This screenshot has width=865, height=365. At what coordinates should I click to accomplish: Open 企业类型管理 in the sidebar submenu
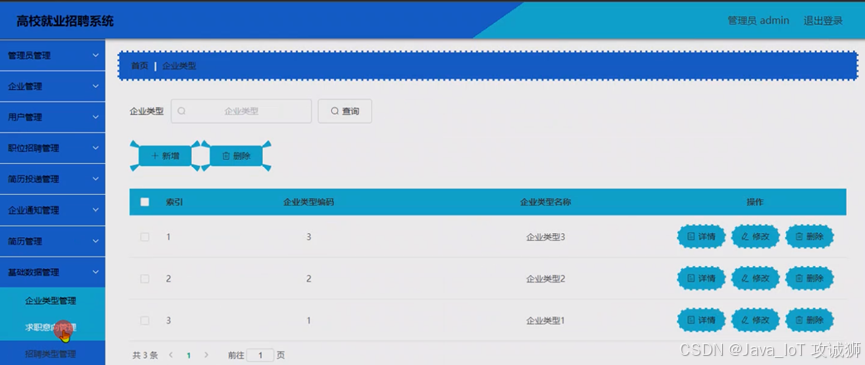tap(51, 300)
